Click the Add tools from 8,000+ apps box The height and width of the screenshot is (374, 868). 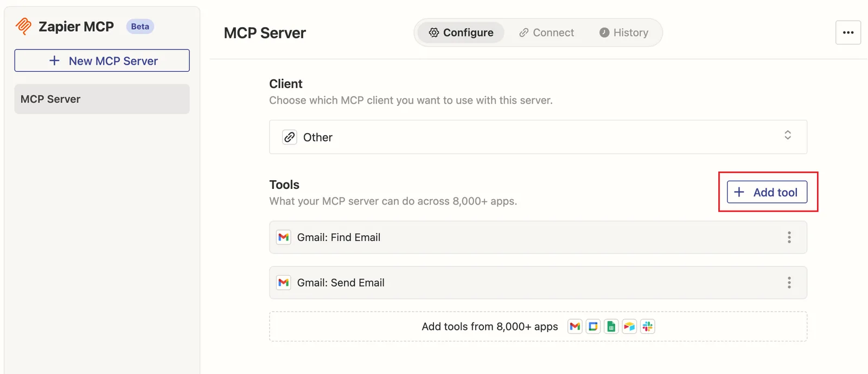coord(538,326)
